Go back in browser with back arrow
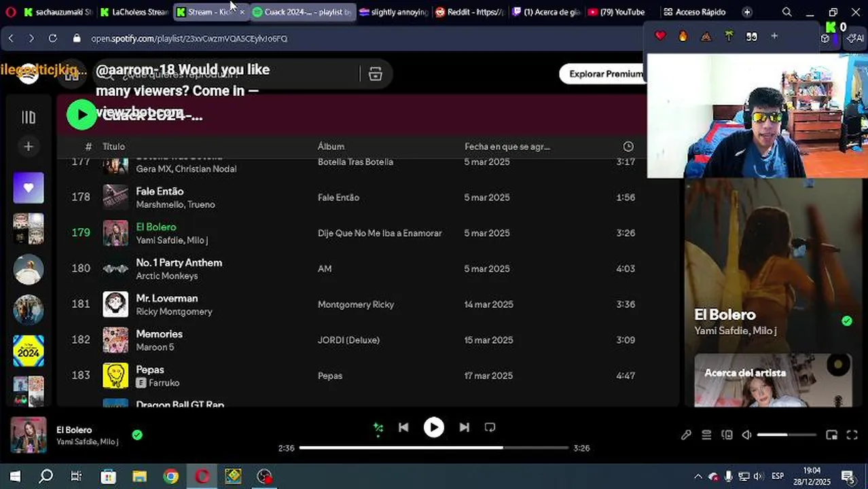 (x=11, y=39)
